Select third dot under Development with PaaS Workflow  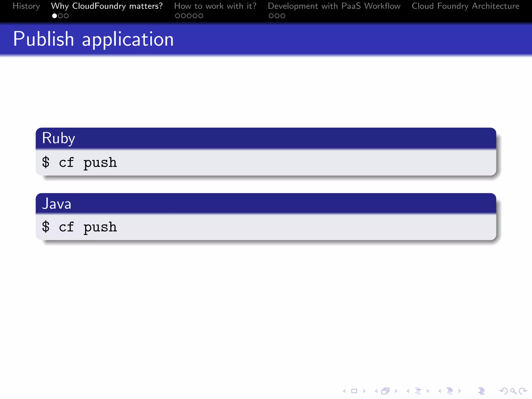(283, 16)
